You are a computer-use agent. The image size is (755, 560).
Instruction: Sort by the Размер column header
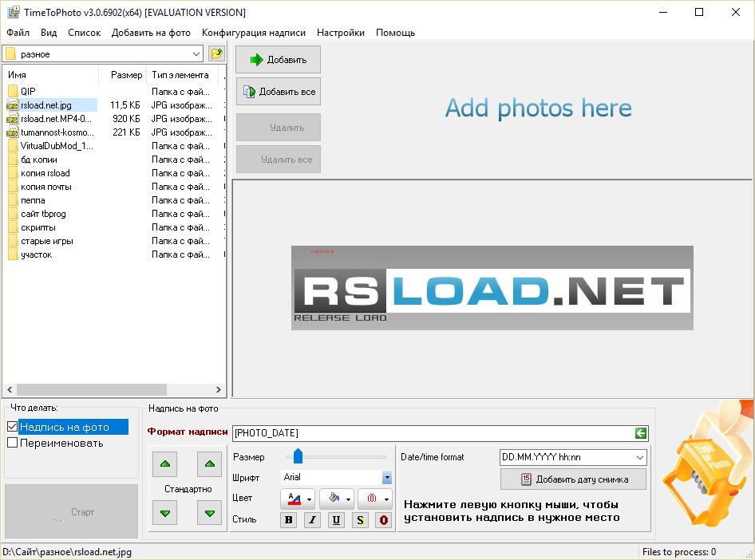pyautogui.click(x=123, y=74)
